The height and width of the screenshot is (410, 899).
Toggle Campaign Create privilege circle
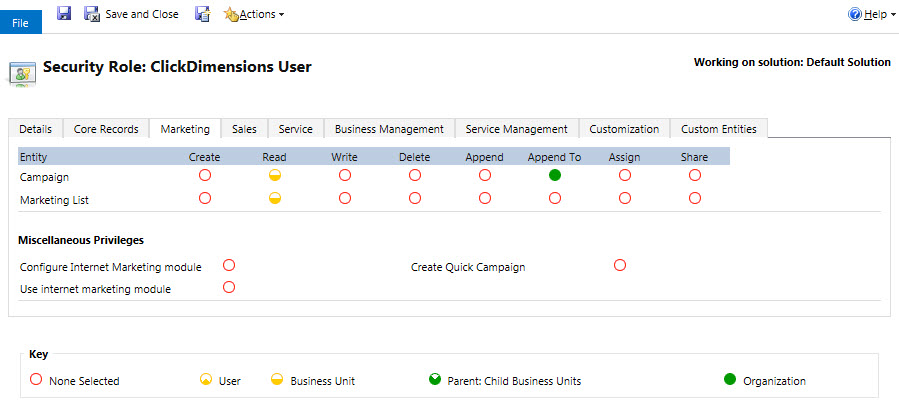pyautogui.click(x=205, y=175)
